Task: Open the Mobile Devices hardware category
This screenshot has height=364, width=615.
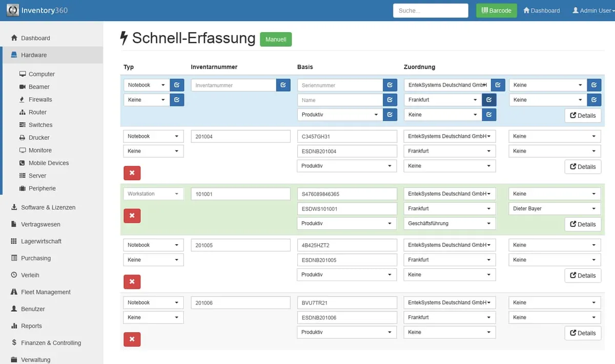Action: 48,163
